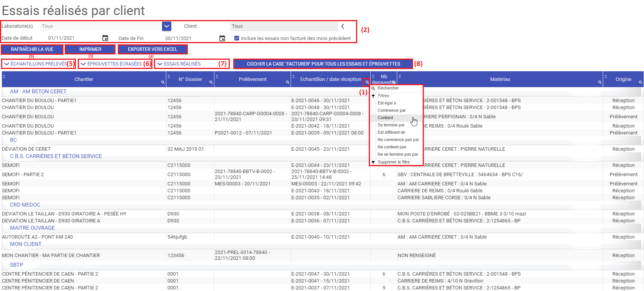Click the BC group row
The width and height of the screenshot is (644, 291).
[13, 140]
